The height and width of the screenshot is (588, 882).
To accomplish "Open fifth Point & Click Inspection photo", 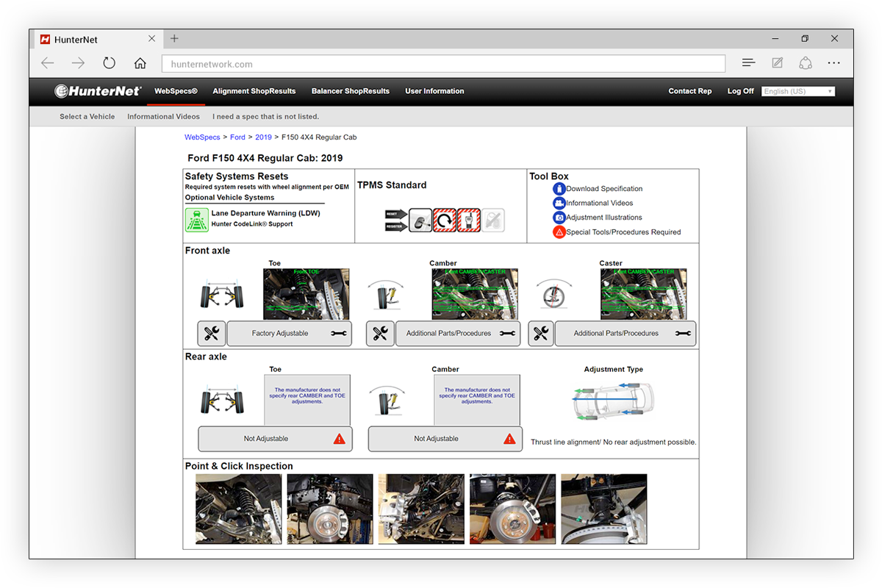I will coord(604,509).
